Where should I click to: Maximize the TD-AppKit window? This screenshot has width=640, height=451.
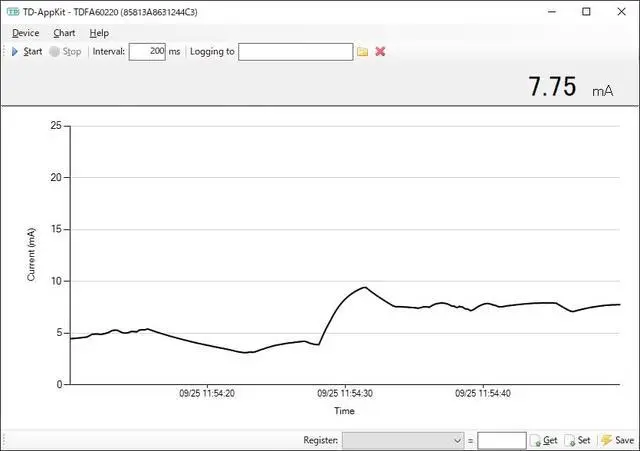(x=586, y=12)
